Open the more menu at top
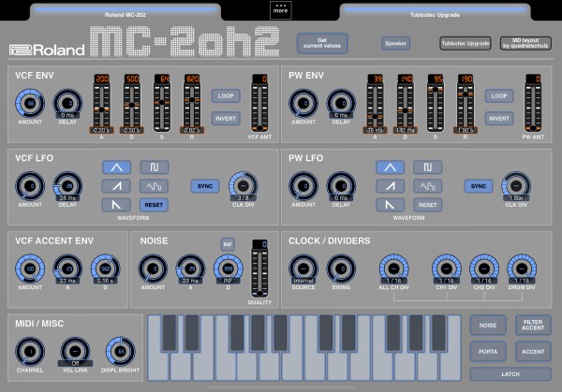The height and width of the screenshot is (392, 562). (281, 9)
